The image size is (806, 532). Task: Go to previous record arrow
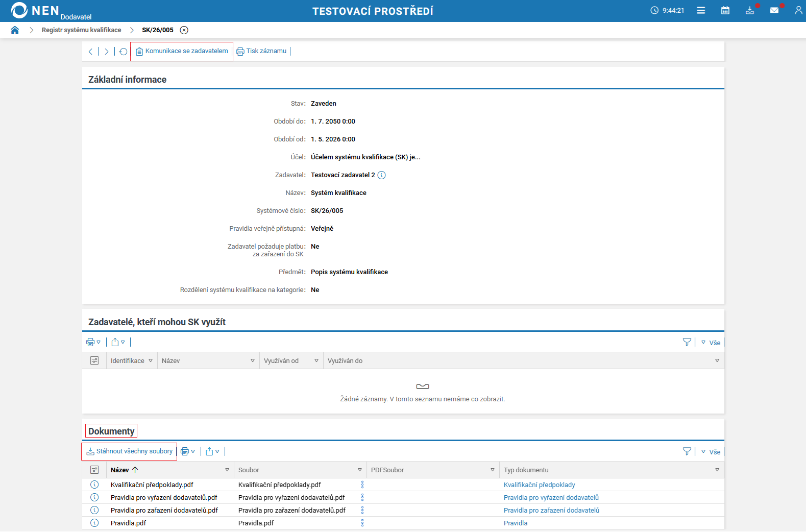click(90, 52)
